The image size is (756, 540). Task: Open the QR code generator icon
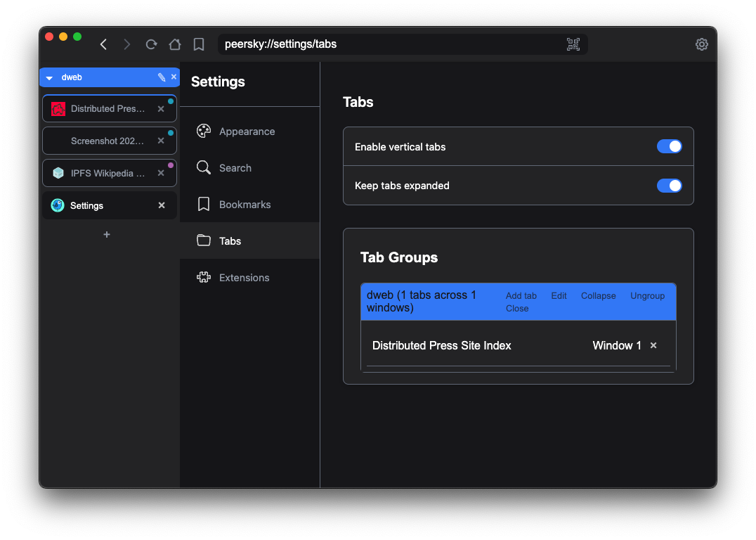pyautogui.click(x=573, y=44)
